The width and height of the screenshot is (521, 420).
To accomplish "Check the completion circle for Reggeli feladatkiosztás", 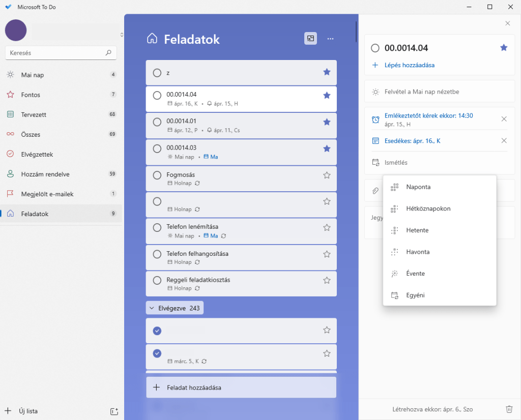I will pos(157,280).
